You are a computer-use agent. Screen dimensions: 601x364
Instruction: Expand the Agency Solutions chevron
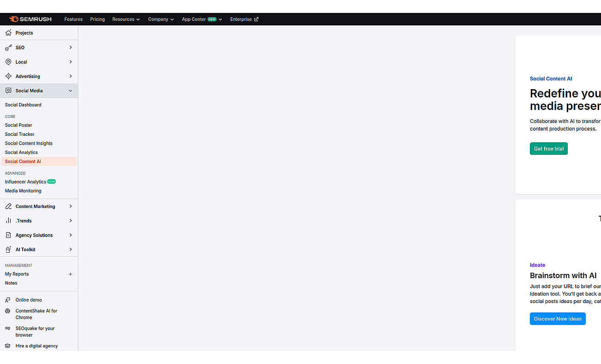(70, 235)
